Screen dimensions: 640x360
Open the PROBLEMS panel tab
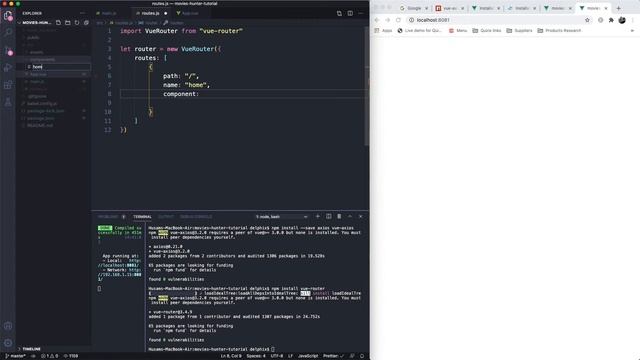pos(108,217)
